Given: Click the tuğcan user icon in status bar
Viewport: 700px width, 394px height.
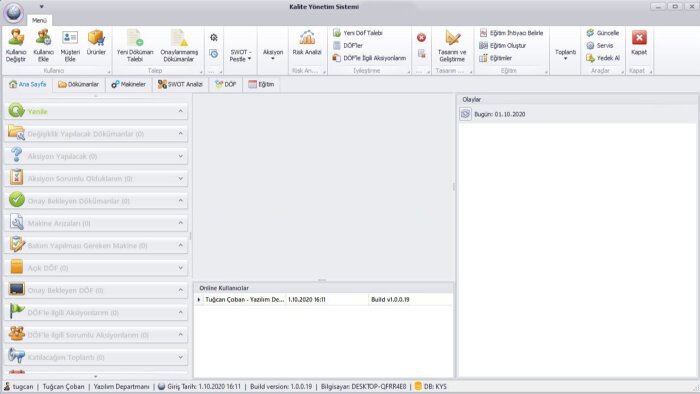Looking at the screenshot, I should 7,386.
